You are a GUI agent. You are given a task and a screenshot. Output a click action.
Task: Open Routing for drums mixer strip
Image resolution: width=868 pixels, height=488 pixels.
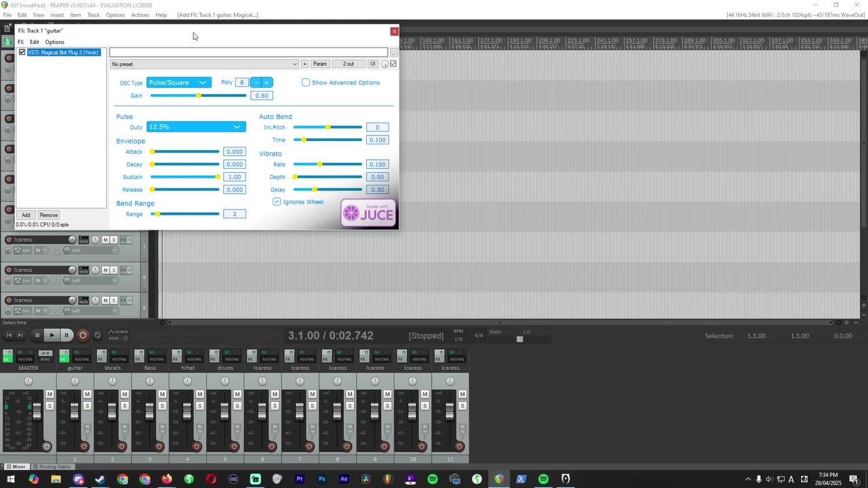tap(231, 356)
